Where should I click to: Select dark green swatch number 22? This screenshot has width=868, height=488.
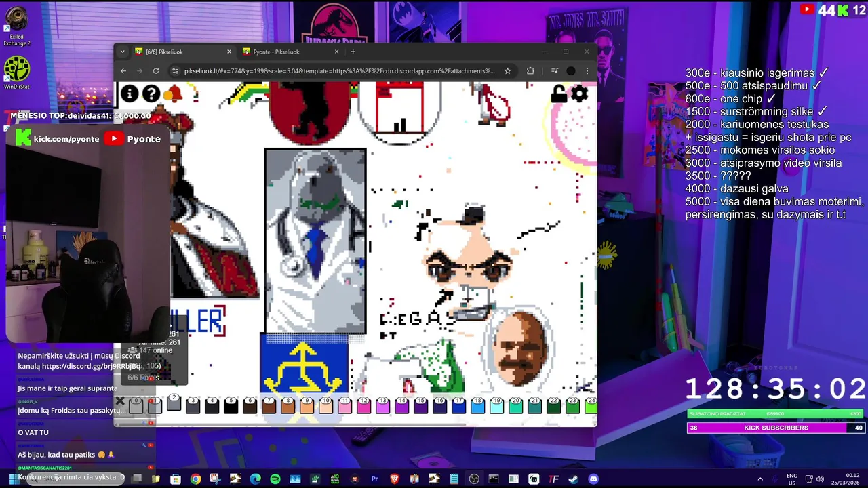tap(553, 405)
